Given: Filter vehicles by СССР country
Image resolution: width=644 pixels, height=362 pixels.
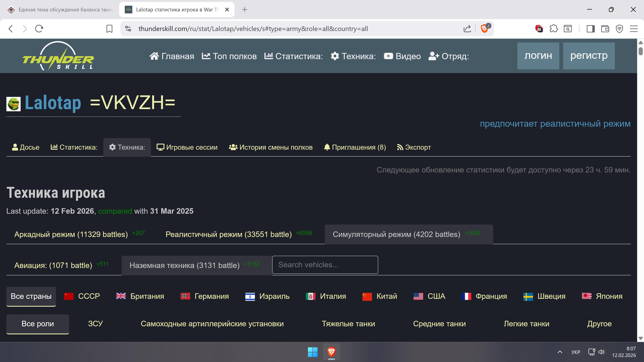Looking at the screenshot, I should point(82,296).
